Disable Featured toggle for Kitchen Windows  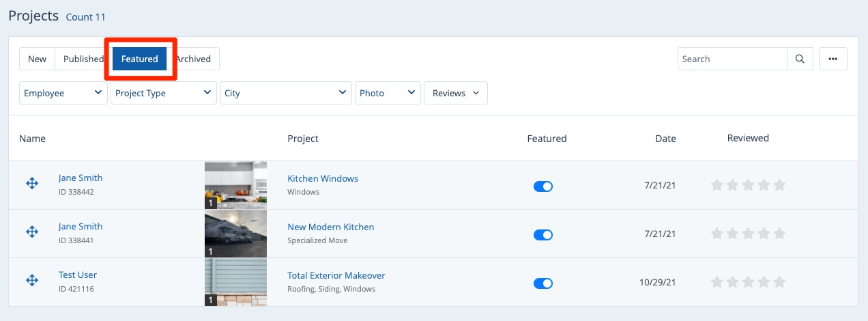click(x=542, y=186)
